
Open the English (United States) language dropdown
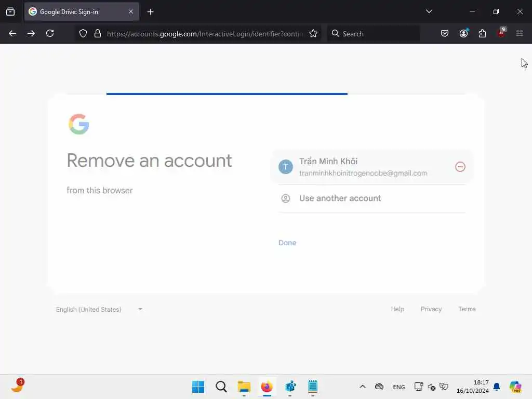(99, 310)
